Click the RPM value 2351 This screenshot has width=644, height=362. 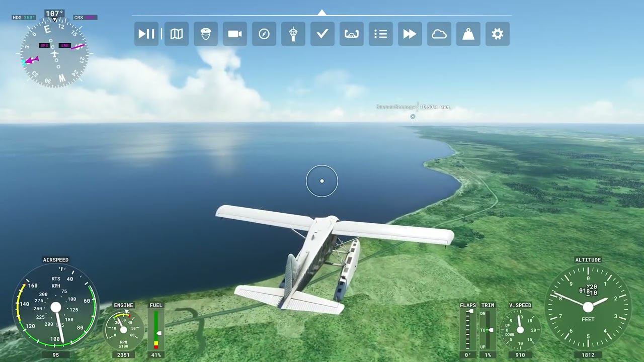coord(123,355)
